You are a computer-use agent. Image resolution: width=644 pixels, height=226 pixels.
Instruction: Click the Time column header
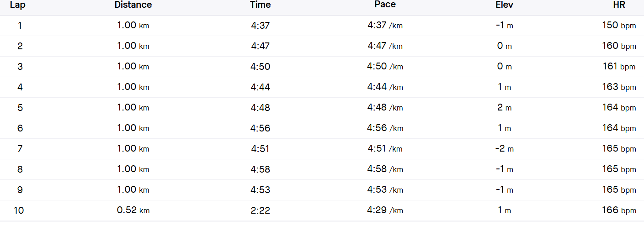[261, 5]
